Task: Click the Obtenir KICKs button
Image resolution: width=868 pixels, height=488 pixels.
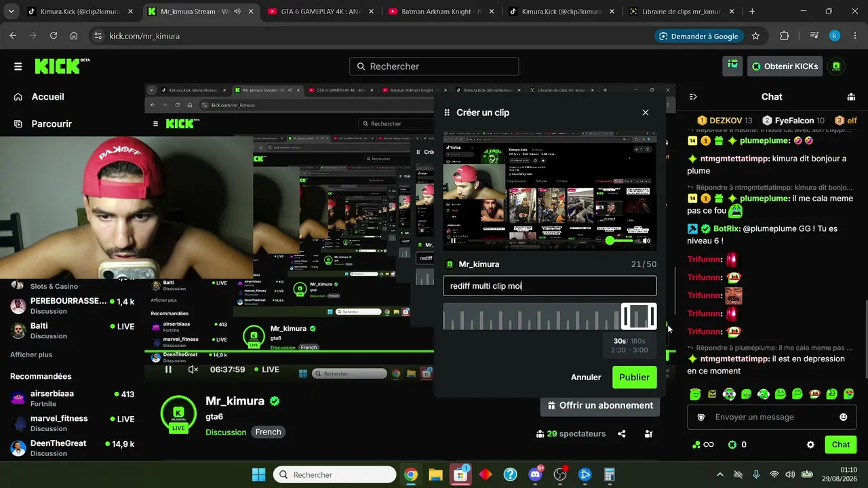Action: (785, 66)
